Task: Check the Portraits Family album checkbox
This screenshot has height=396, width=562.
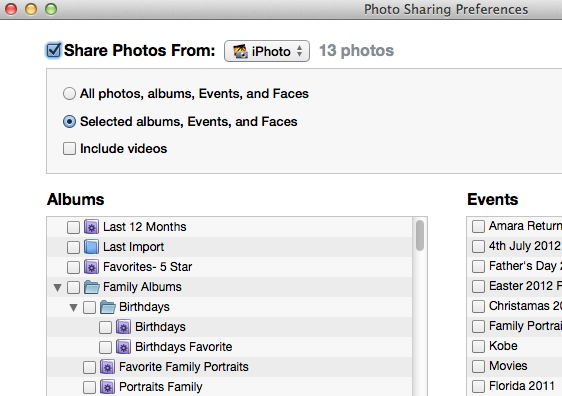Action: tap(89, 387)
